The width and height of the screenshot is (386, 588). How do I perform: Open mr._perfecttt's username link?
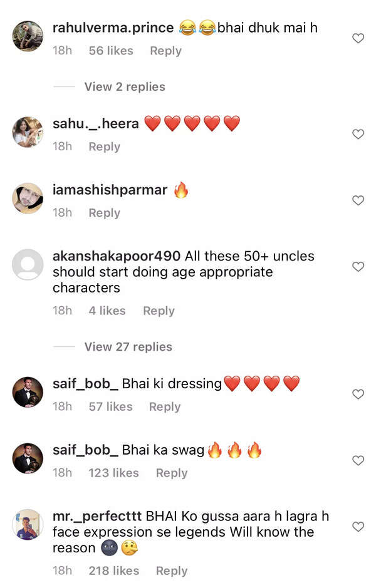(x=97, y=517)
